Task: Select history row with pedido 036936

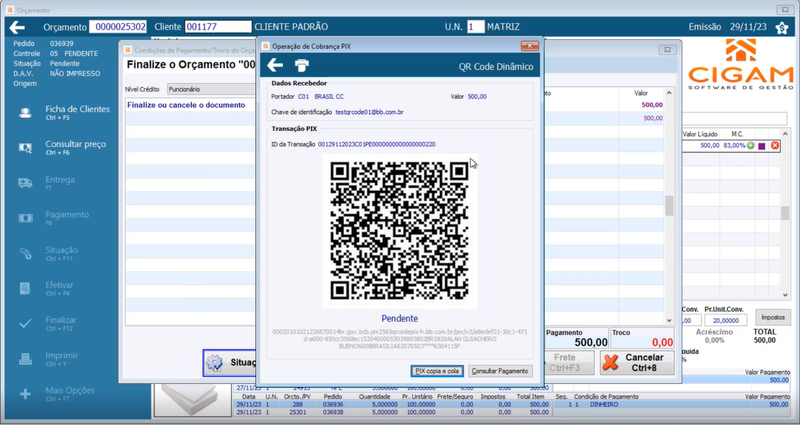Action: pyautogui.click(x=392, y=404)
